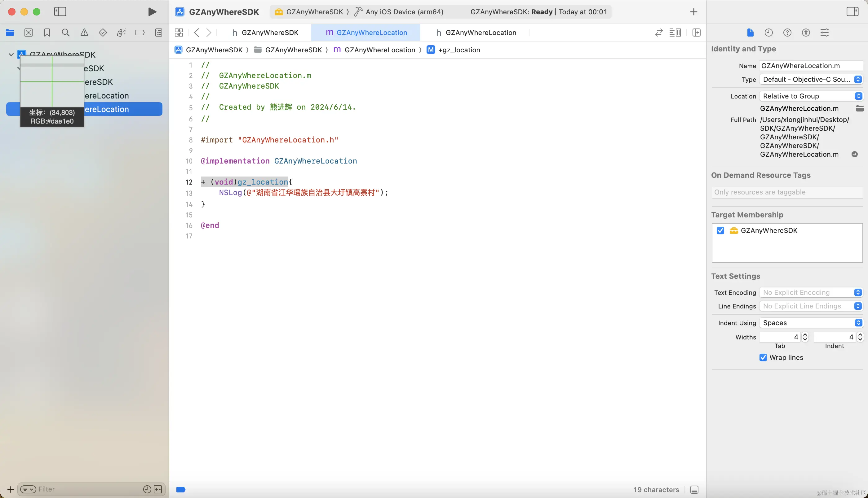
Task: Open the Quick Help inspector icon
Action: click(x=787, y=33)
